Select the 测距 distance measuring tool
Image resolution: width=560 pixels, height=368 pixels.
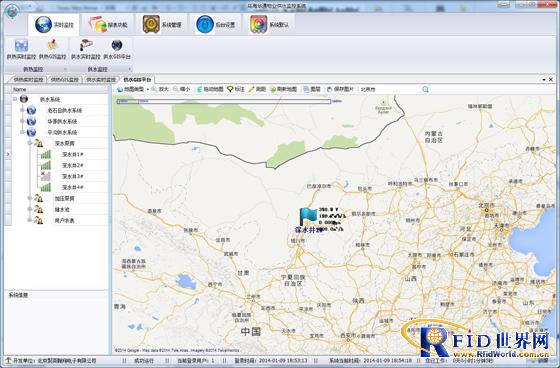[257, 89]
